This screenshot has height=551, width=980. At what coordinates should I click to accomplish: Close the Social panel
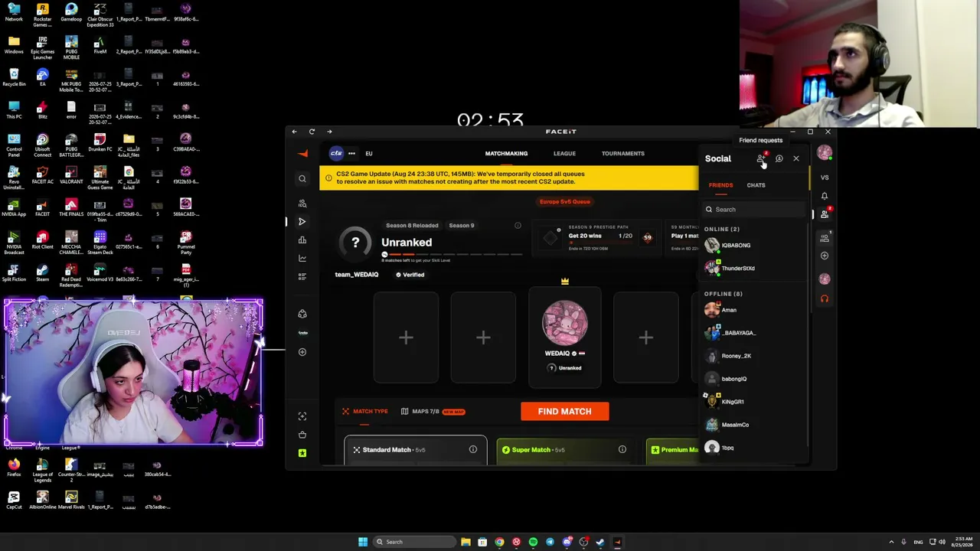tap(796, 158)
